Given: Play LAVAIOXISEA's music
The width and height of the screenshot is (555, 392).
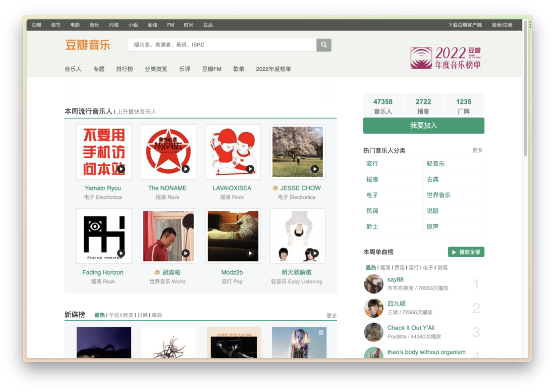Looking at the screenshot, I should pos(250,169).
